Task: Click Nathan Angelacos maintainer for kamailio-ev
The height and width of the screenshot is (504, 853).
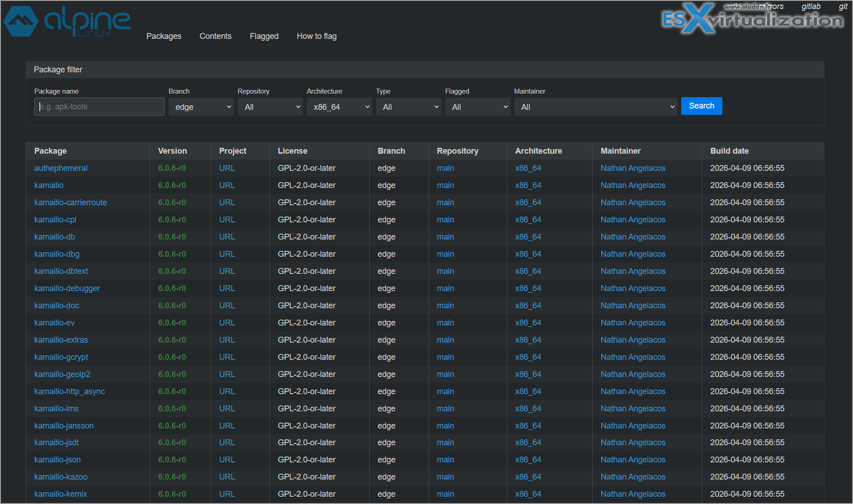Action: (x=633, y=323)
